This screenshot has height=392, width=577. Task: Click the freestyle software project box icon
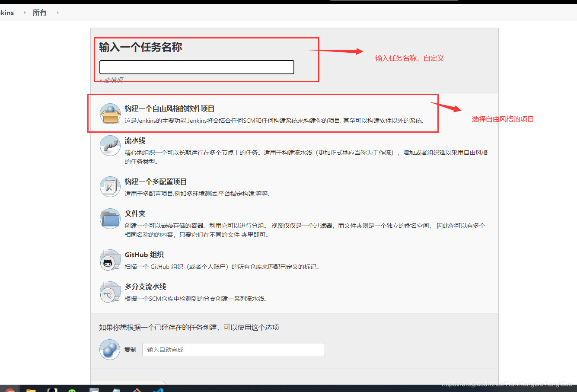110,113
